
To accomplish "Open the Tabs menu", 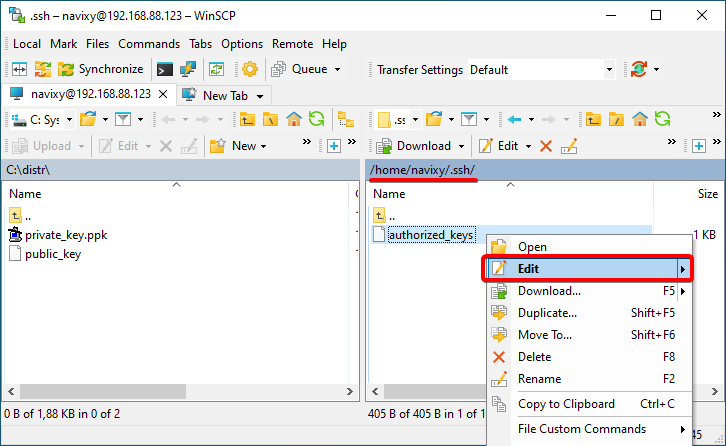I will [200, 44].
